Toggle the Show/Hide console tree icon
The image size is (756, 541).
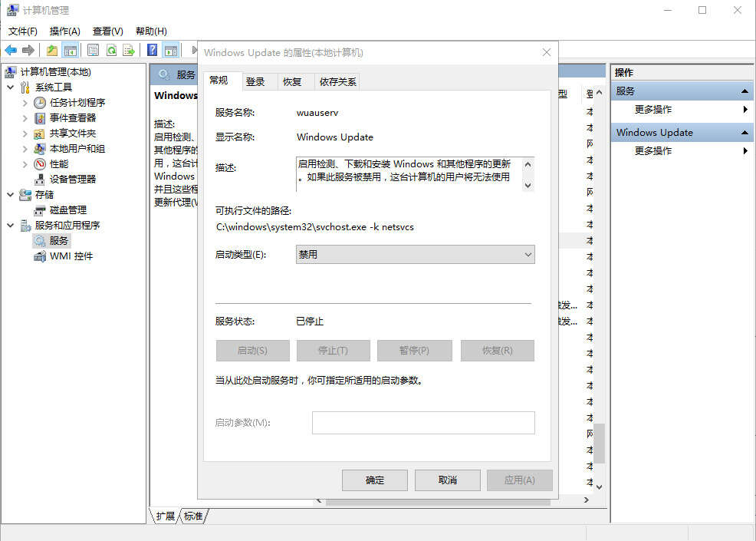click(71, 50)
